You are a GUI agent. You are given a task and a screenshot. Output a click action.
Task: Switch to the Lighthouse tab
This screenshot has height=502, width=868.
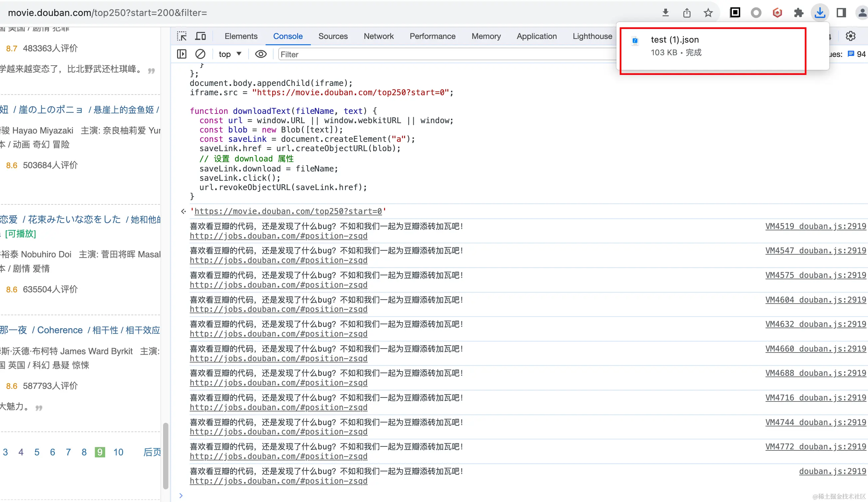592,36
